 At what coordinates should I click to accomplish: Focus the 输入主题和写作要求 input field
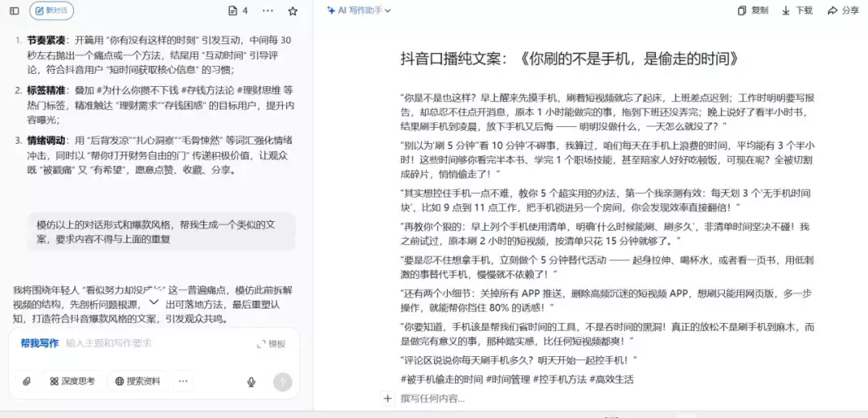pyautogui.click(x=108, y=343)
